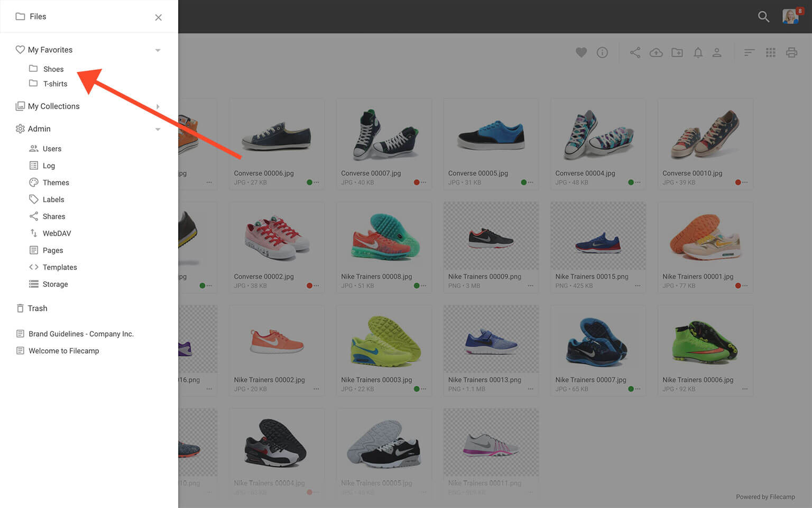Screen dimensions: 812x508
Task: Open Labels settings
Action: click(x=47, y=199)
